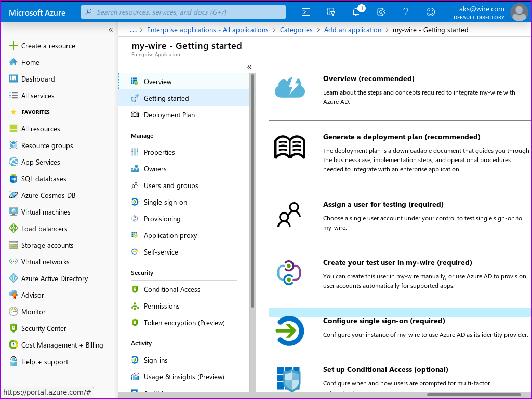Open Users and groups menu item
The width and height of the screenshot is (532, 399).
tap(171, 185)
